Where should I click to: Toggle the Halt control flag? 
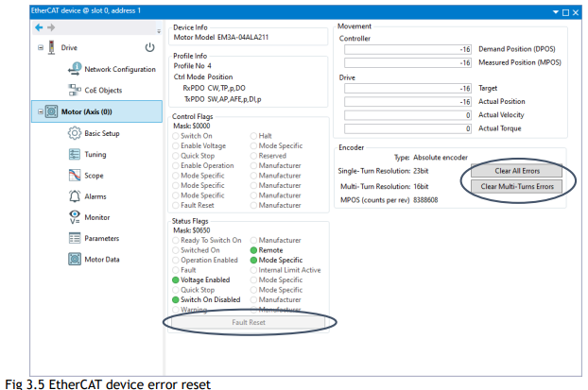click(253, 136)
